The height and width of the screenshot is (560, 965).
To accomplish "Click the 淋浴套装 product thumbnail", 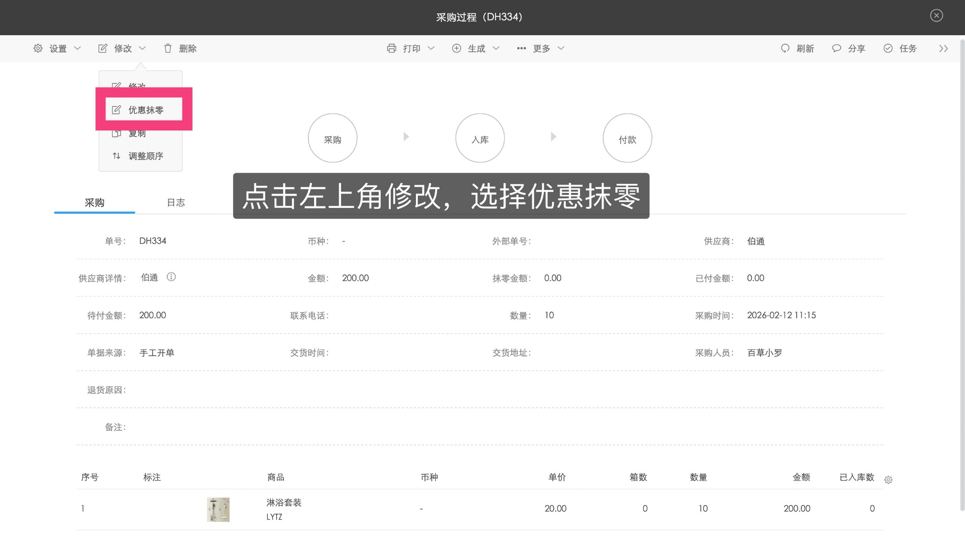I will coord(218,509).
